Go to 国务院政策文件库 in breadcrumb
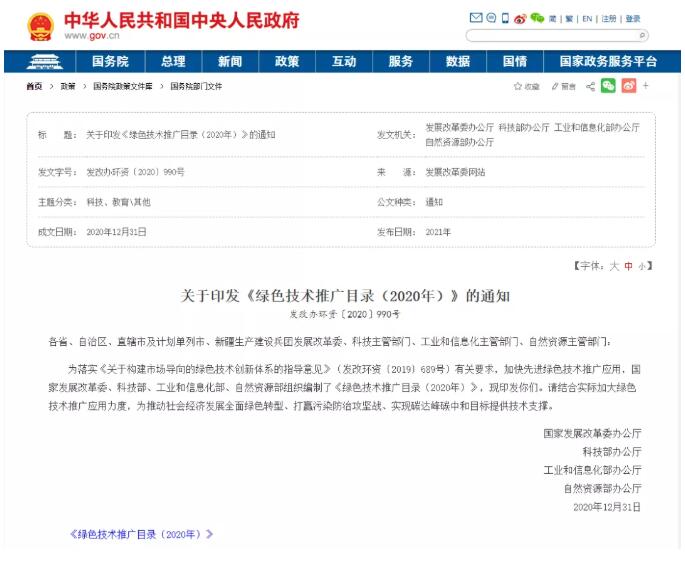Image resolution: width=685 pixels, height=572 pixels. (123, 87)
